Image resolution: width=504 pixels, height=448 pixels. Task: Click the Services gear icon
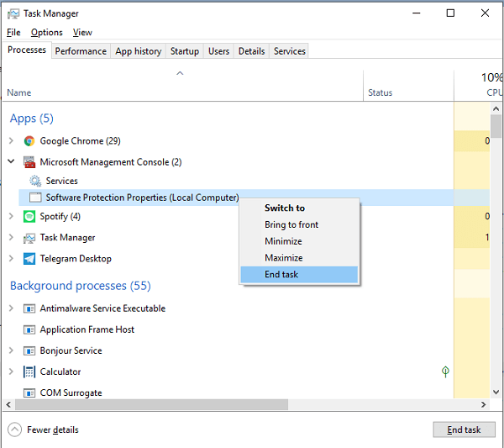(x=35, y=181)
